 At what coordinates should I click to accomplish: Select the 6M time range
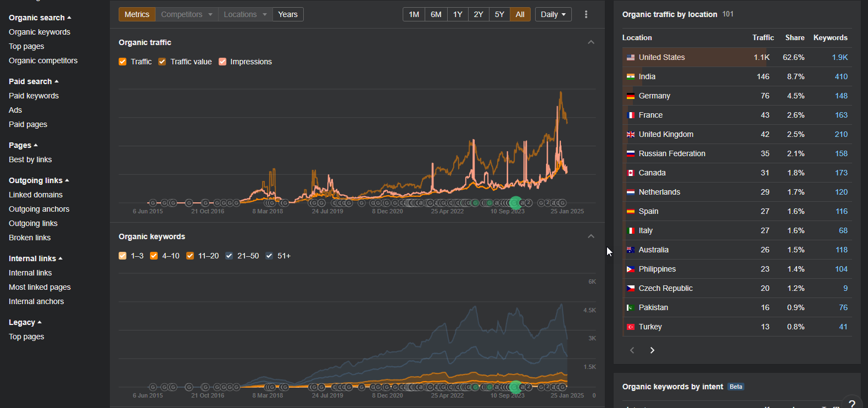coord(436,14)
